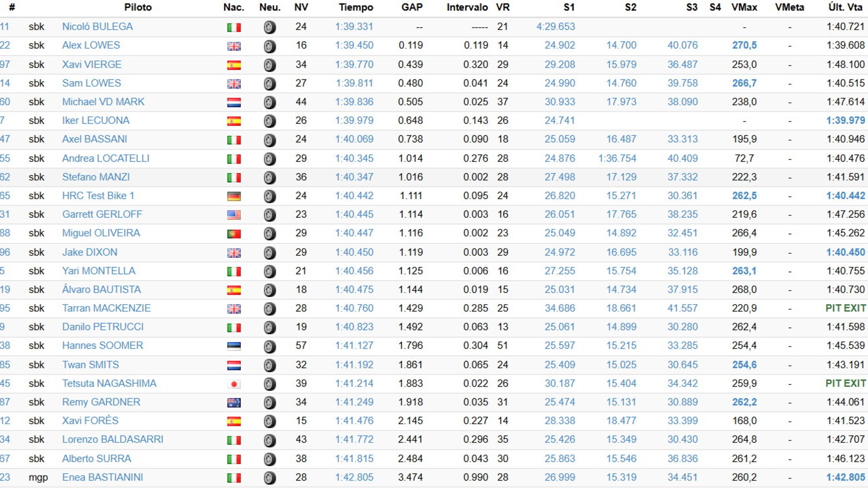
Task: Click Iker LECUONA's best time 1:39.979
Action: [x=354, y=121]
